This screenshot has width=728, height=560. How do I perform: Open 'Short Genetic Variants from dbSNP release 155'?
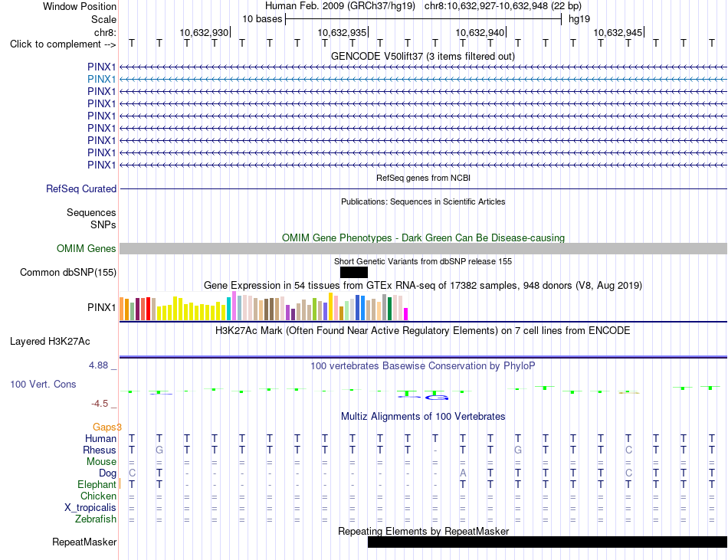pos(423,261)
